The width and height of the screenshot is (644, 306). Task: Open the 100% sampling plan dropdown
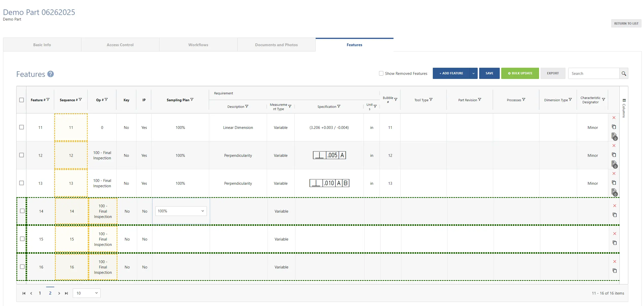pyautogui.click(x=181, y=211)
